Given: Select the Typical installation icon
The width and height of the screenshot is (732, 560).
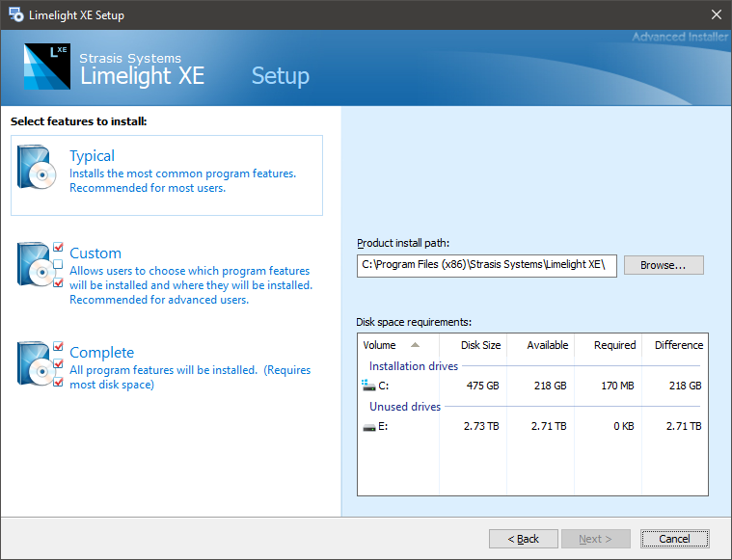Looking at the screenshot, I should click(x=37, y=167).
